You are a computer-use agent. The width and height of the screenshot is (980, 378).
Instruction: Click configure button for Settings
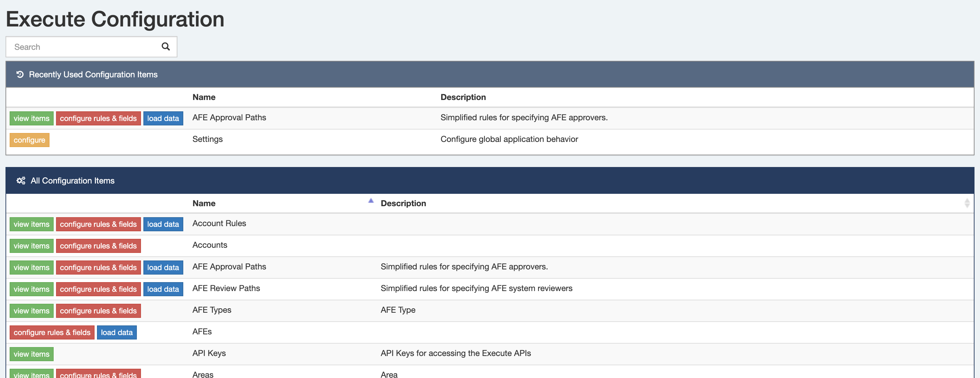(29, 140)
